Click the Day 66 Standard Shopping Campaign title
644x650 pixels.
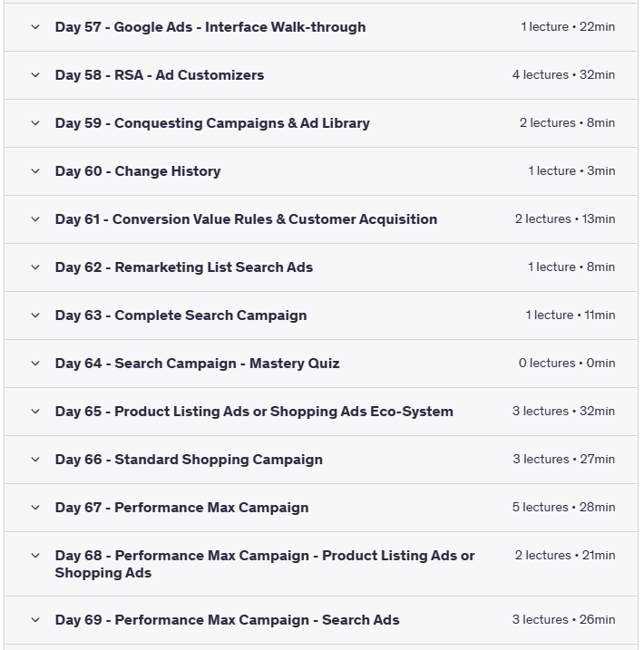pos(189,460)
